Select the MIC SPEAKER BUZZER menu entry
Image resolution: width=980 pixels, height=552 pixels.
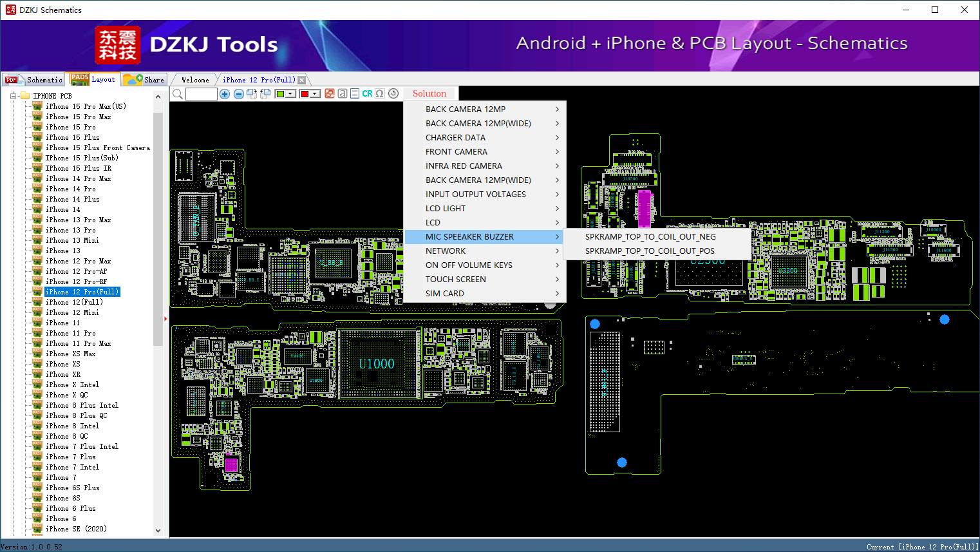click(485, 237)
